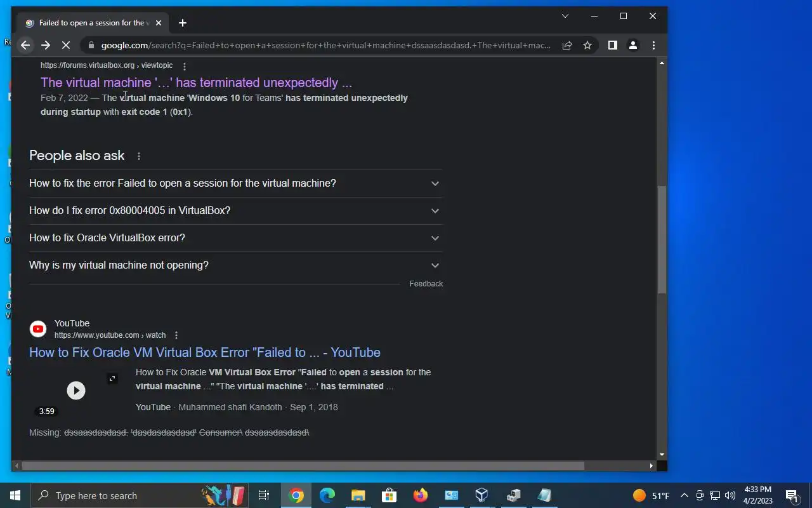Open 'How to Fix Oracle VM Virtual Box Error' link
The image size is (812, 508).
[x=205, y=352]
